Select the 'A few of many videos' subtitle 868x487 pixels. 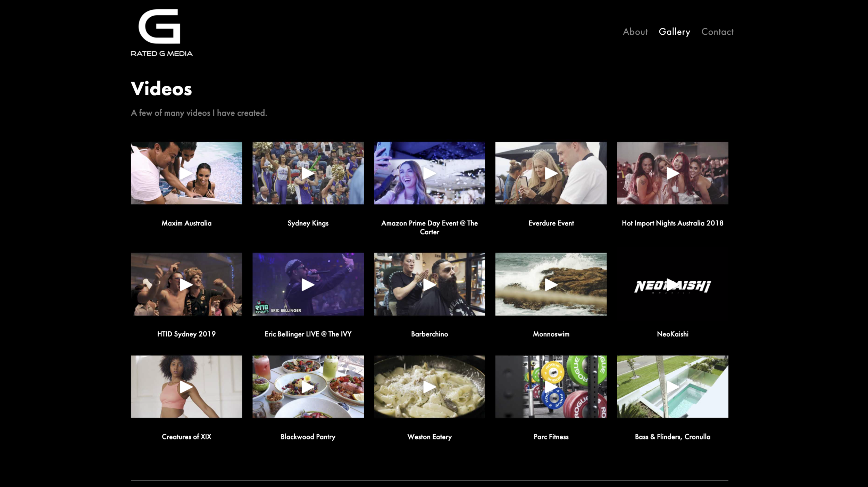point(199,113)
